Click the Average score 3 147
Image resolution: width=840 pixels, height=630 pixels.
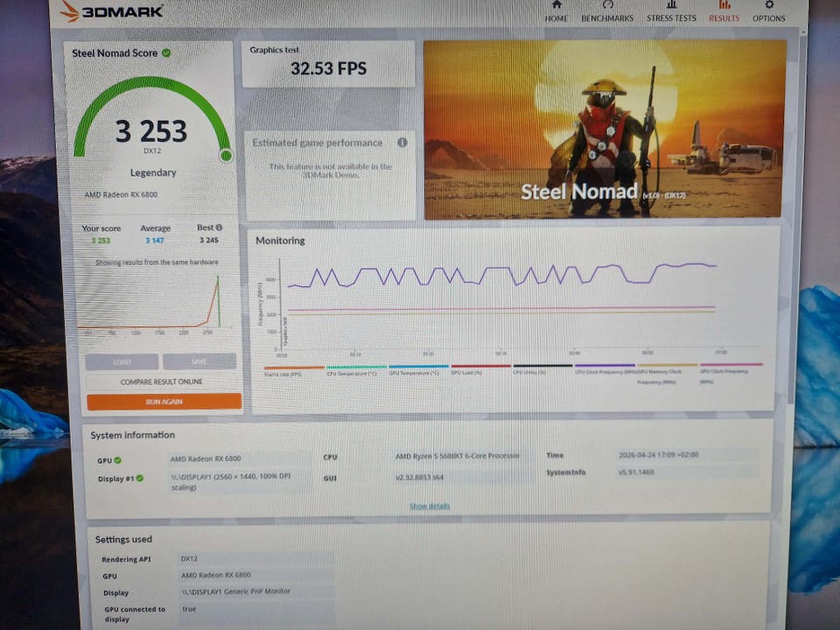(x=155, y=241)
